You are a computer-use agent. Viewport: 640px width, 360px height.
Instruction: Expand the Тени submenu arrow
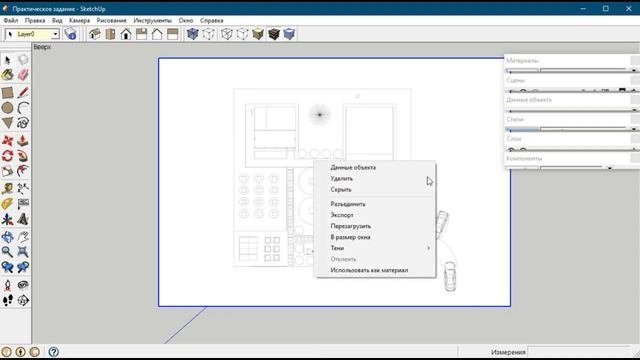pyautogui.click(x=428, y=248)
